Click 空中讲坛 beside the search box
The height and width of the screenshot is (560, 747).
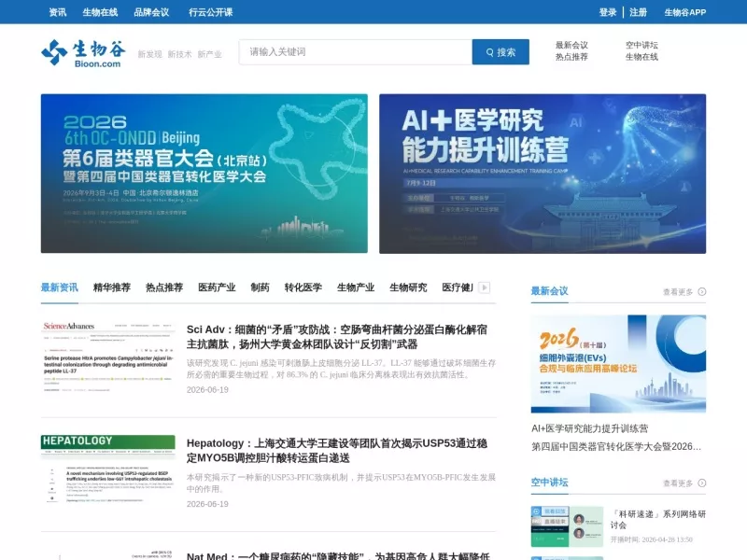pyautogui.click(x=641, y=45)
